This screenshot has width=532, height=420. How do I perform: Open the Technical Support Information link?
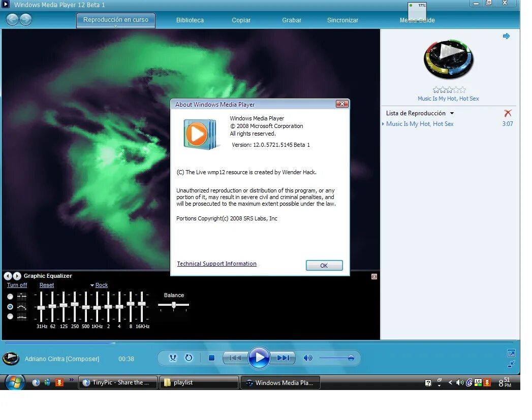point(217,264)
